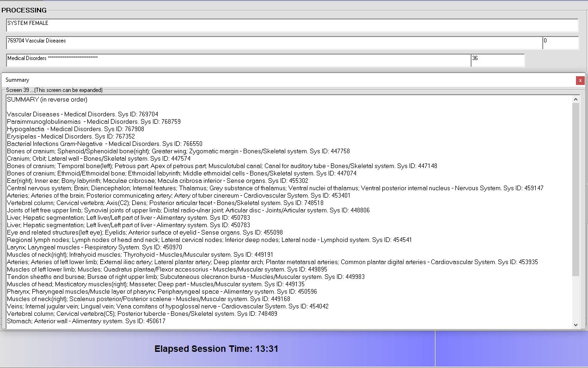
Task: Select the Vascular Diseases summary line
Action: 82,114
